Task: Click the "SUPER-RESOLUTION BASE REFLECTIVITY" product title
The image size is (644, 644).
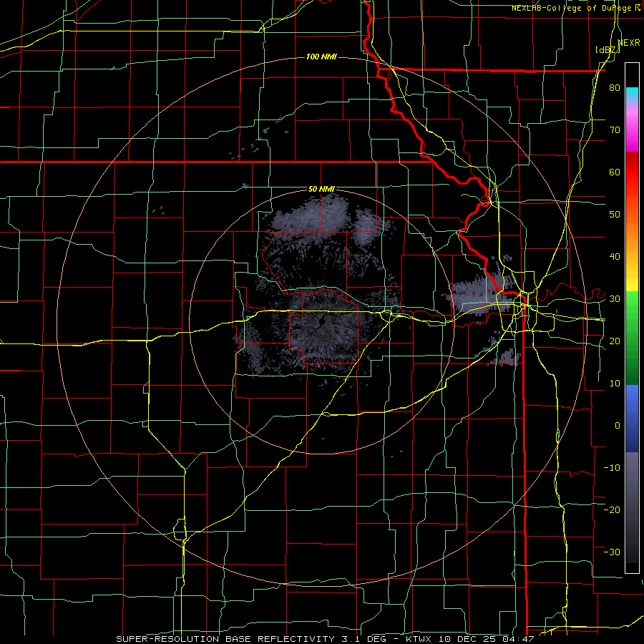Action: tap(225, 639)
